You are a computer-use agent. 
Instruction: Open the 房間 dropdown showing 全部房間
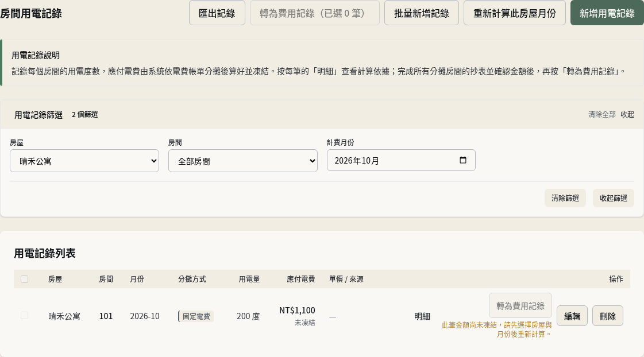pyautogui.click(x=243, y=161)
